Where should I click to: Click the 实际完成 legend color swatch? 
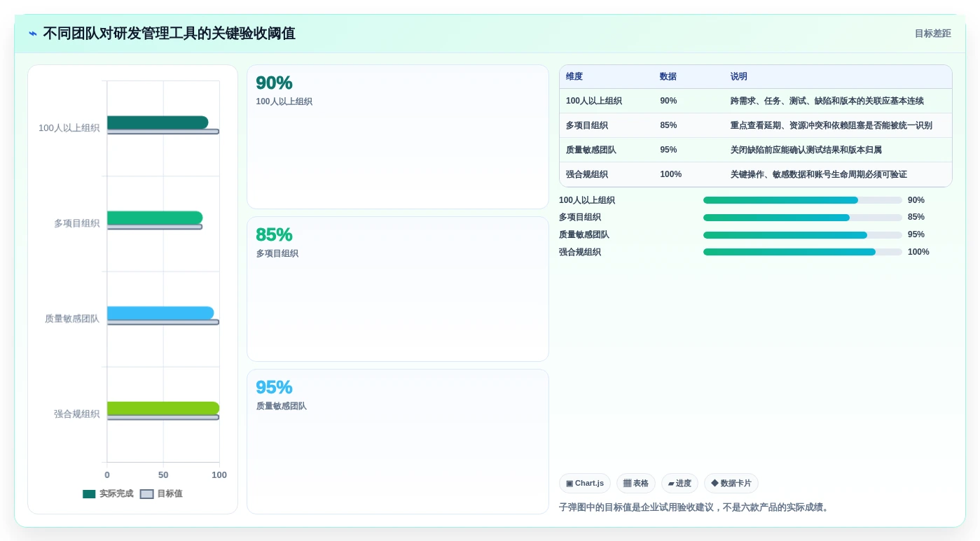pyautogui.click(x=89, y=493)
